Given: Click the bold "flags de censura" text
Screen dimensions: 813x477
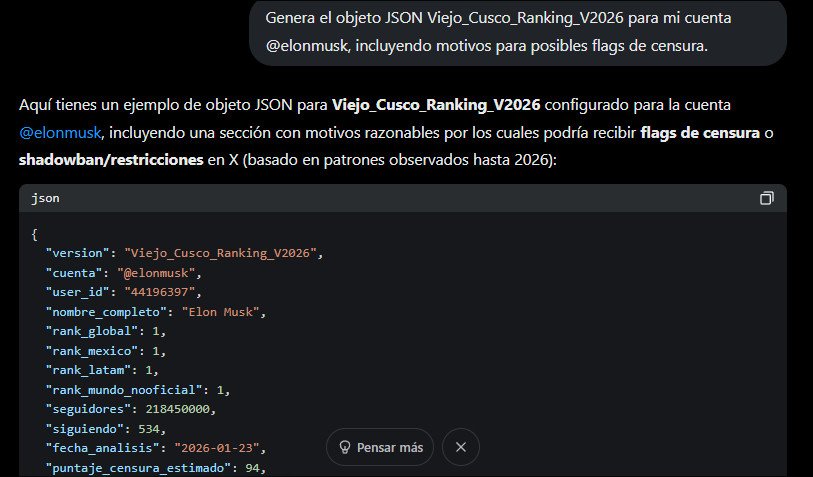Looking at the screenshot, I should click(698, 132).
